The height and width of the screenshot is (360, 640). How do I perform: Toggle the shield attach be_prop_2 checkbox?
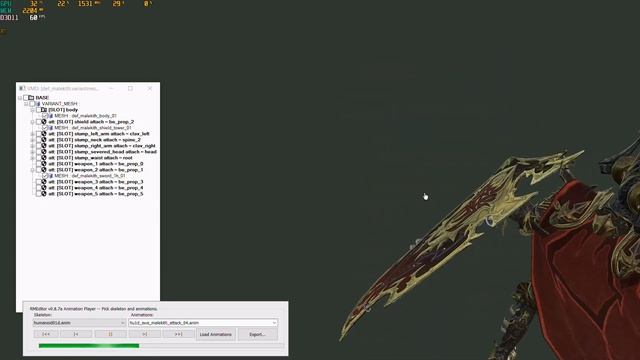[x=38, y=122]
